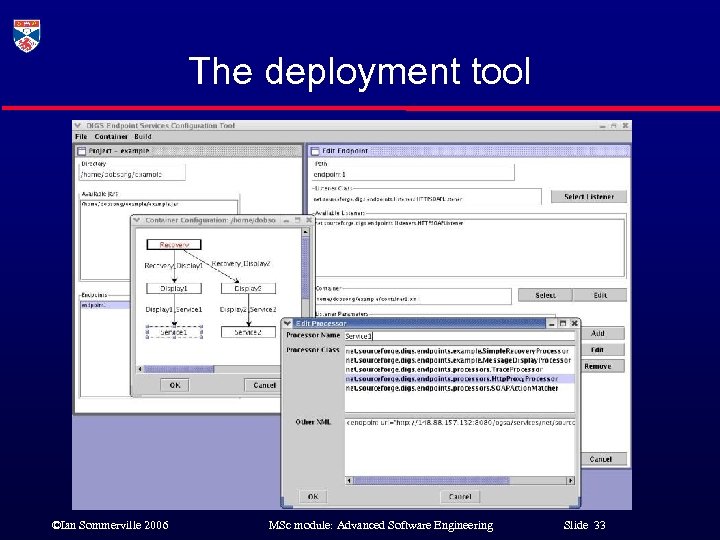
Task: Open the Edit Processor window menu icon
Action: tap(287, 323)
